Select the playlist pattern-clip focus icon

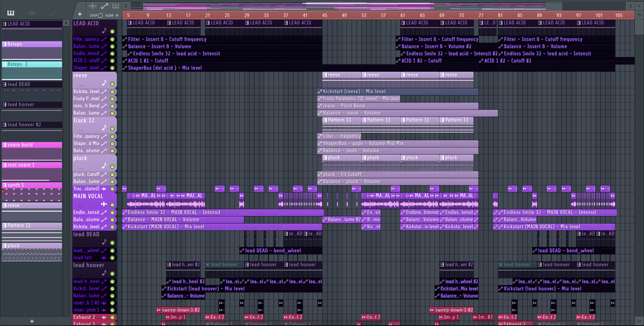116,6
